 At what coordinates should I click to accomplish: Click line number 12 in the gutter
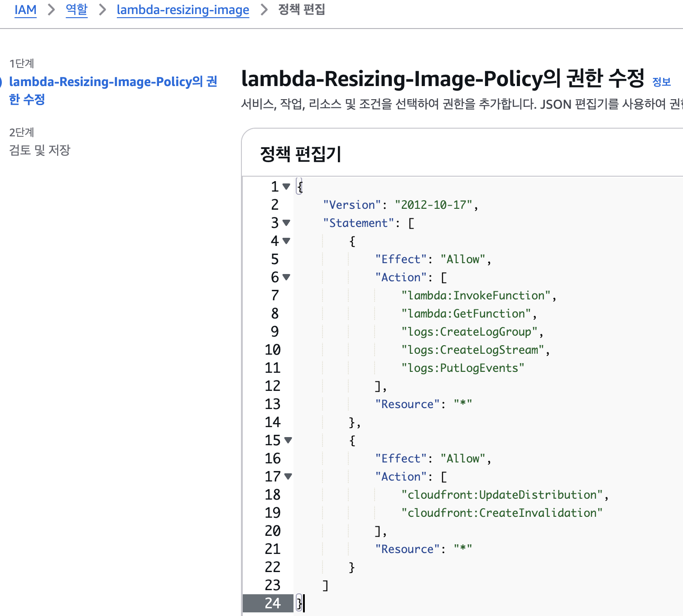273,386
